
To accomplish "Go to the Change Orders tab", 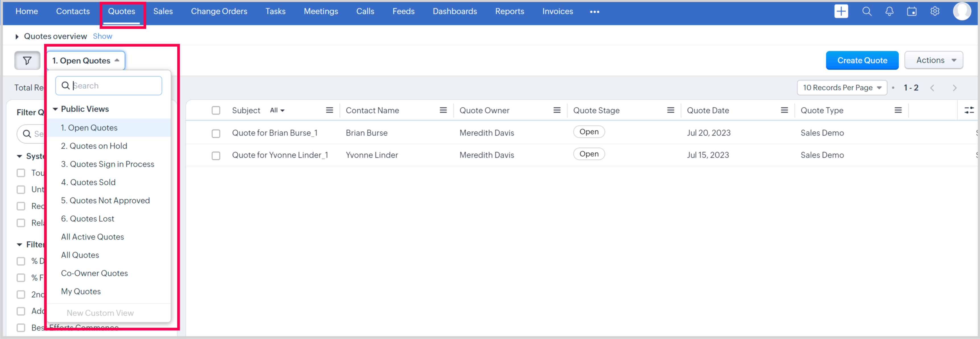I will coord(219,11).
